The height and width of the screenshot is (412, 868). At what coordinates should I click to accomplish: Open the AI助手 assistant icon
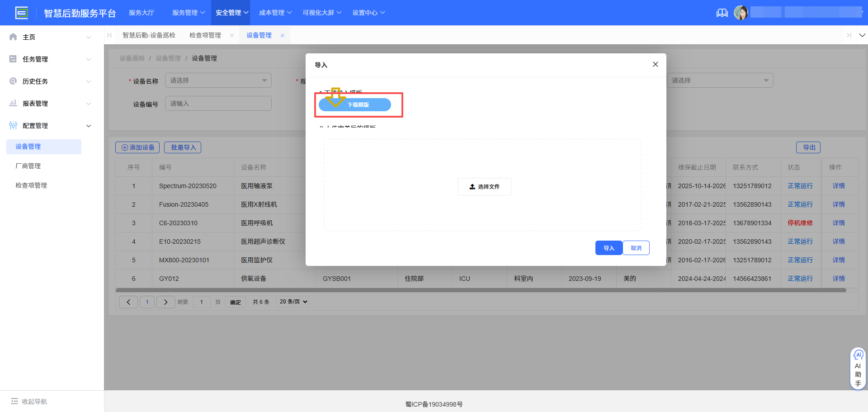858,356
